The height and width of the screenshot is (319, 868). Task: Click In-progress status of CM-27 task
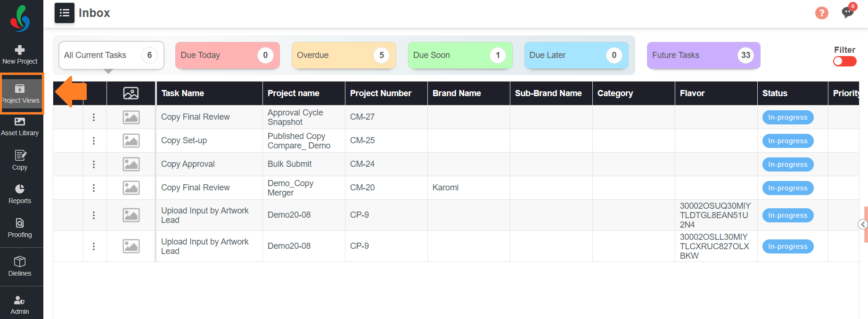[788, 117]
